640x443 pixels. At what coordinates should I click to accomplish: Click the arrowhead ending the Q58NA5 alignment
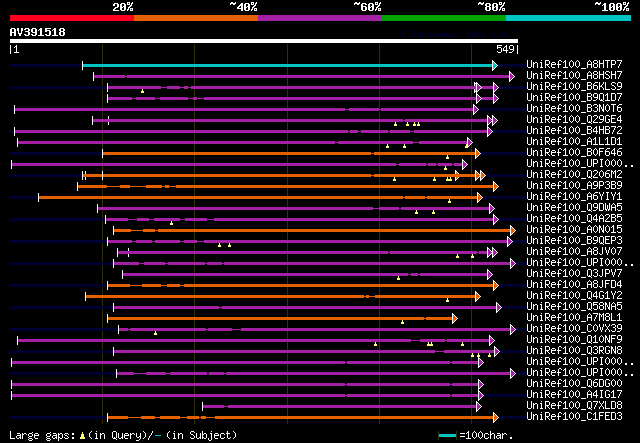tap(499, 308)
